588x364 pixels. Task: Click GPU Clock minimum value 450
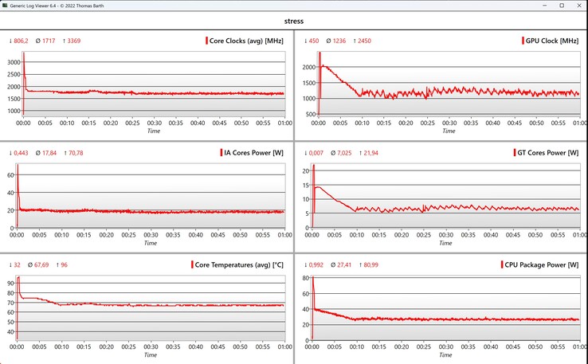coord(312,41)
